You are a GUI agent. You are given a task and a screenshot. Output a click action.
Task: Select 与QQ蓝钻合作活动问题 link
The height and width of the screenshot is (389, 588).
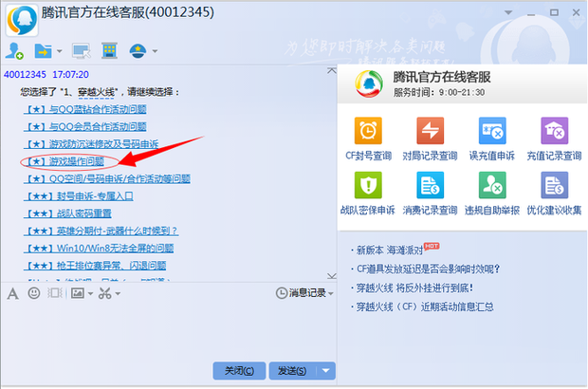point(85,109)
